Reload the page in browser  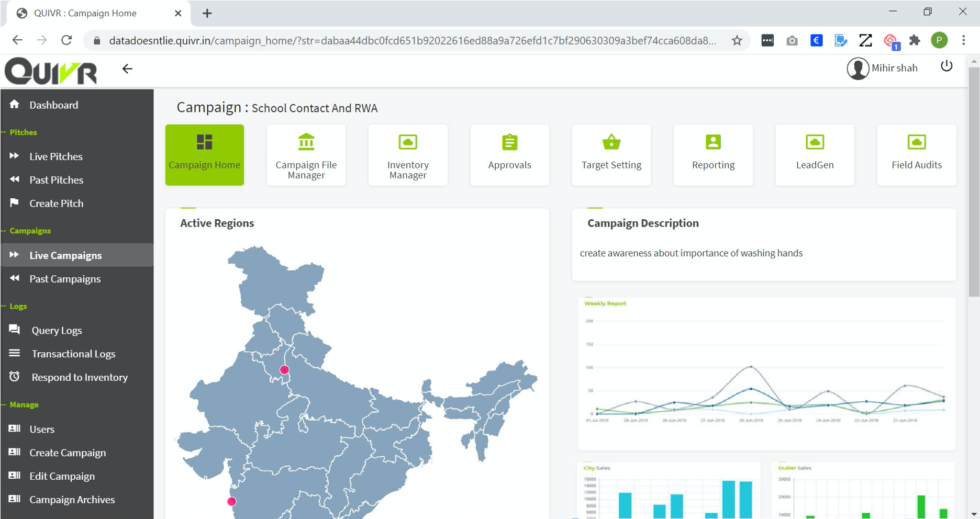click(x=66, y=40)
